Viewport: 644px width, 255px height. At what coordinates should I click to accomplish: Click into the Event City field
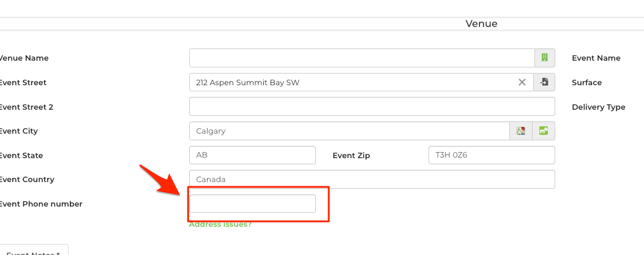pyautogui.click(x=349, y=131)
